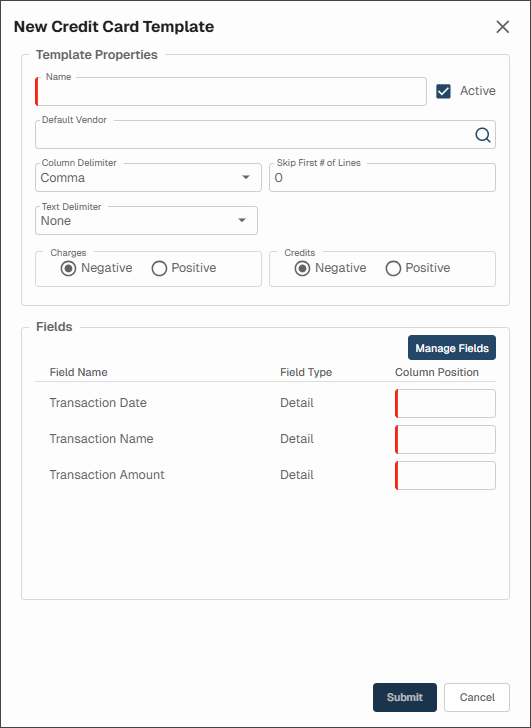Click the Field Name column header

point(78,372)
